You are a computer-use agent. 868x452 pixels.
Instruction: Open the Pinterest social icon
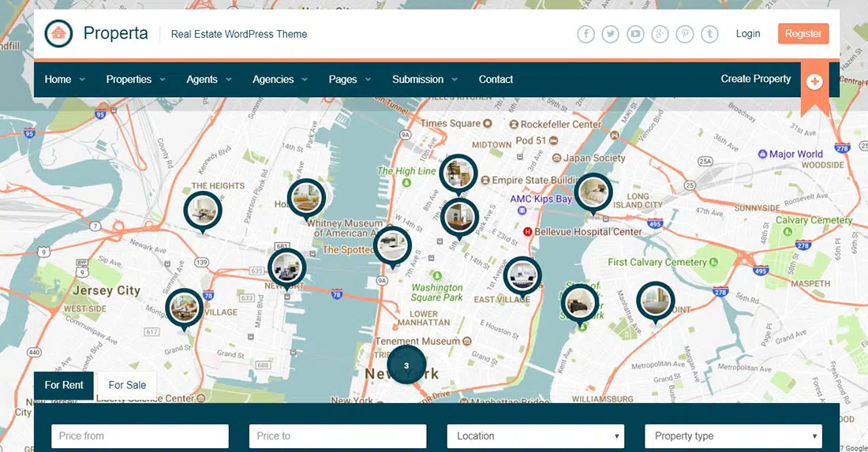(685, 34)
